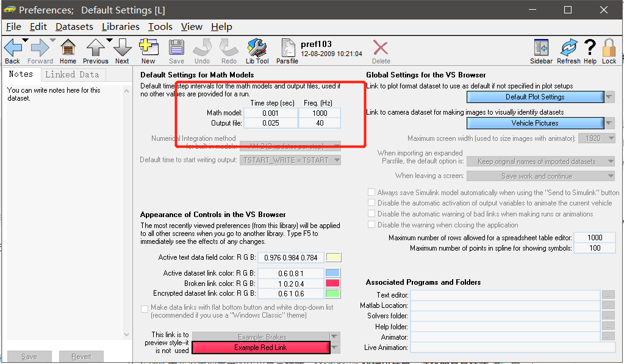Viewport: 624px width, 364px height.
Task: Click the notes Save button
Action: click(x=29, y=357)
